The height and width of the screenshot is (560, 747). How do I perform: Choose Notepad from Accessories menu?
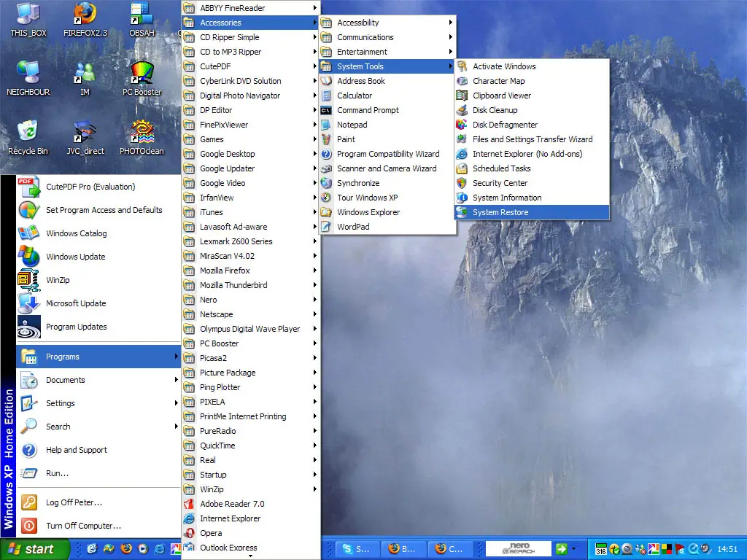pyautogui.click(x=388, y=125)
